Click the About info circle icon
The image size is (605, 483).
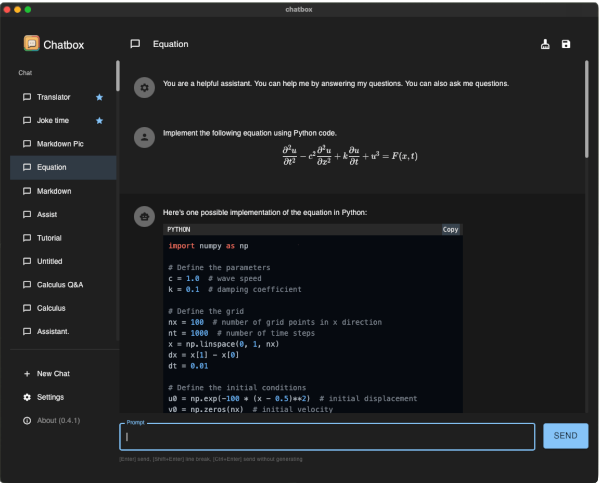[27, 421]
